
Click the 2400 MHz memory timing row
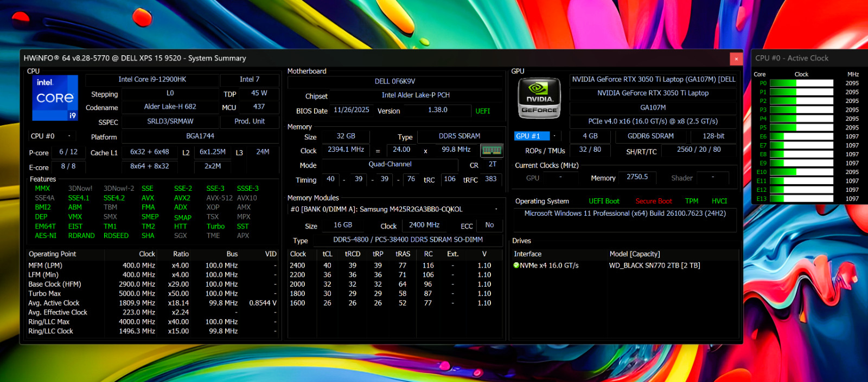396,266
